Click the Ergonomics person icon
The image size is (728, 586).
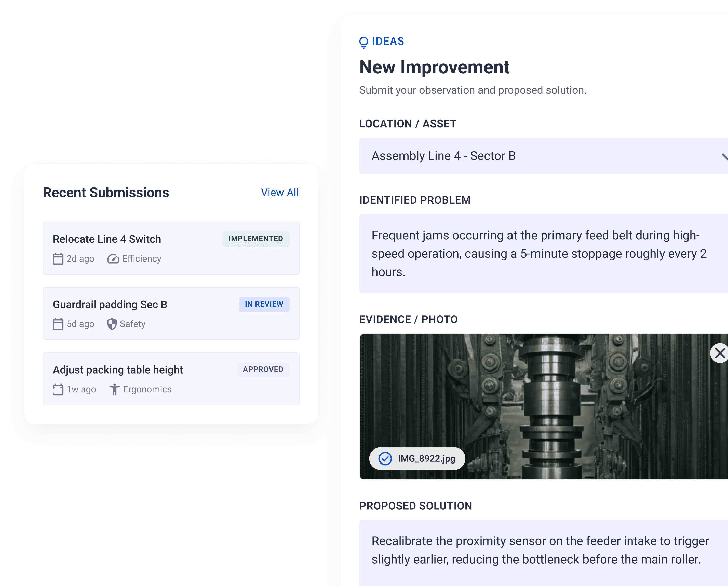[114, 389]
